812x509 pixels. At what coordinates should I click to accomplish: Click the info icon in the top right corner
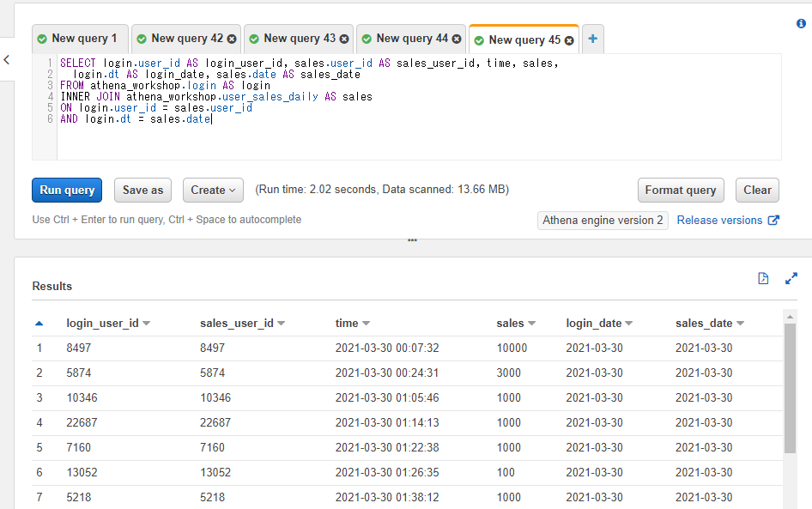click(803, 25)
